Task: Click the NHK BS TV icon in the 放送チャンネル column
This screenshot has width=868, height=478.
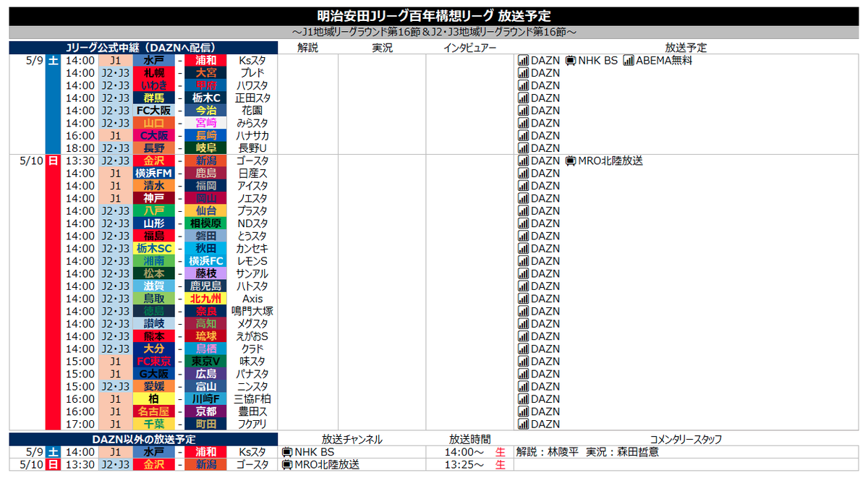Action: (286, 452)
